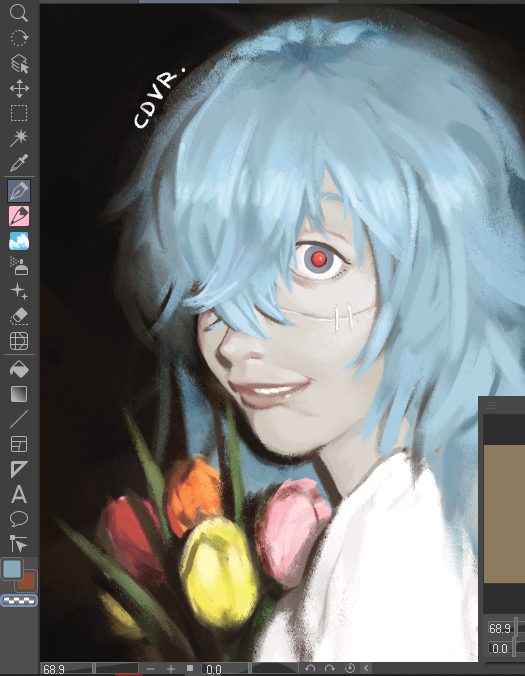The width and height of the screenshot is (525, 676).
Task: Select the Move layer tool
Action: pos(19,88)
